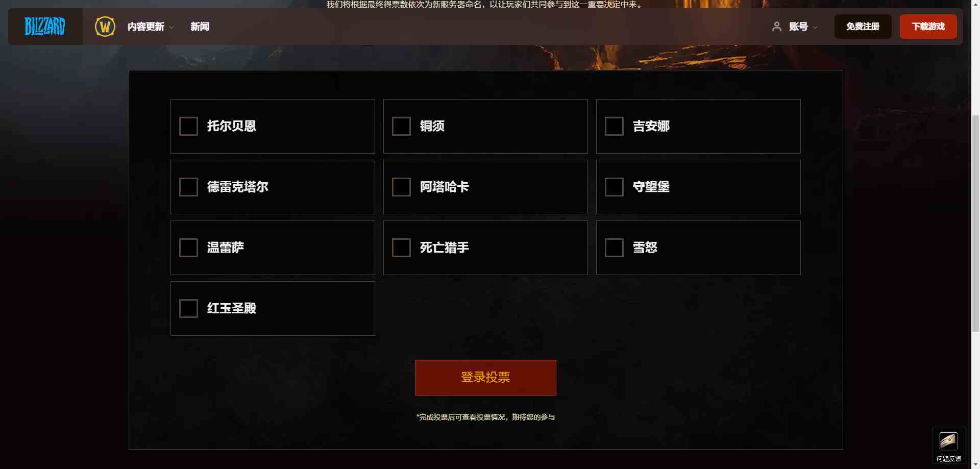Check the 死亡猎手 option
The height and width of the screenshot is (469, 980).
click(x=401, y=248)
